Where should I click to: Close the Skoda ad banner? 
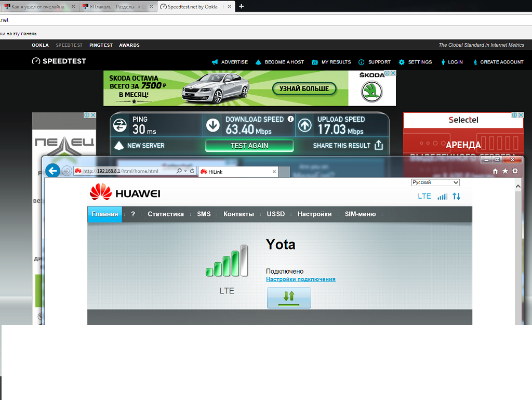[393, 73]
